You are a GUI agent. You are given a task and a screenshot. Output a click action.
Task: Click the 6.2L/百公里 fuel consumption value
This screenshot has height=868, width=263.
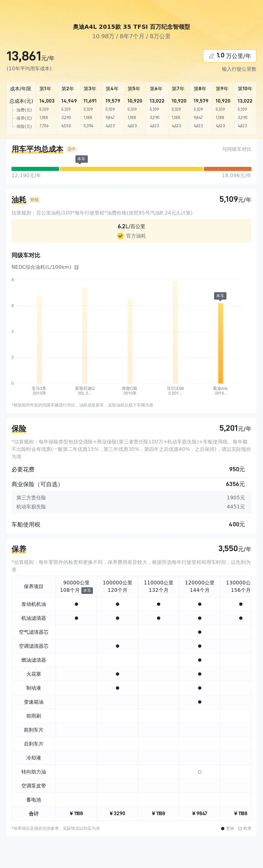tap(131, 226)
